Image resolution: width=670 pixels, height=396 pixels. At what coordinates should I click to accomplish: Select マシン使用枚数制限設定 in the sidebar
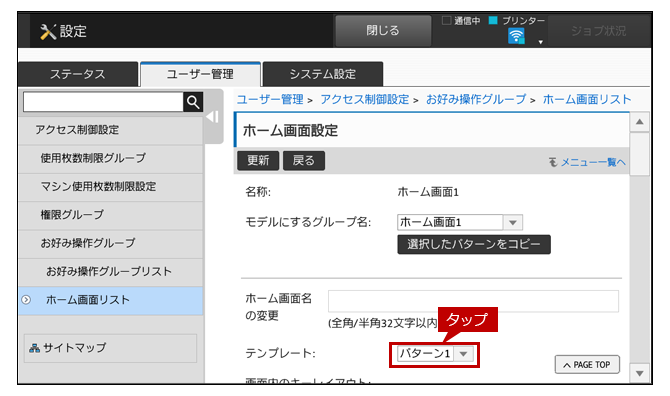click(111, 187)
